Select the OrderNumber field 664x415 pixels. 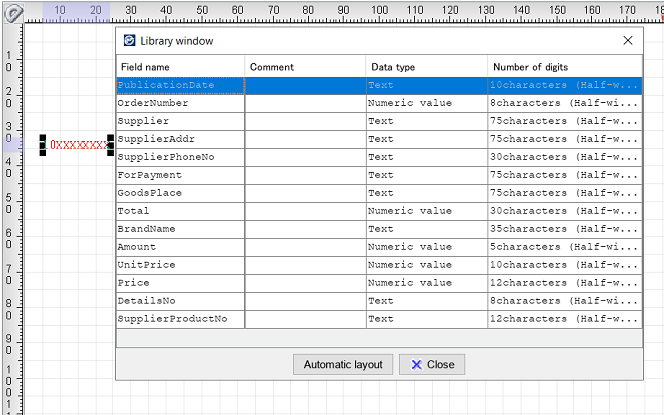pos(180,103)
